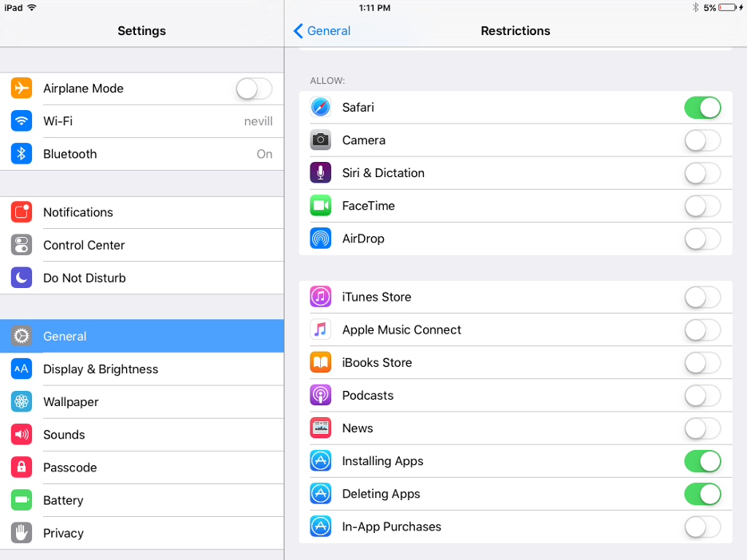Open the Do Not Disturb row
This screenshot has height=560, width=747.
tap(142, 278)
